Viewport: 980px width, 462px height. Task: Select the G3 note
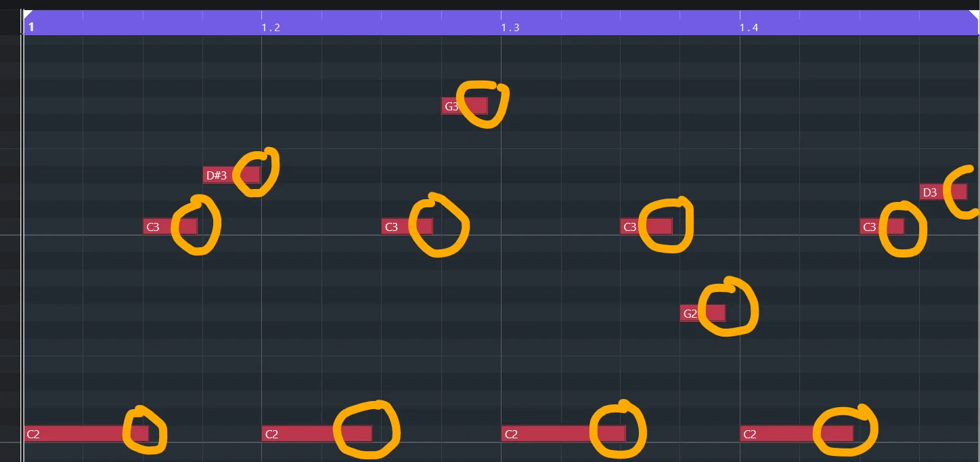(x=464, y=106)
